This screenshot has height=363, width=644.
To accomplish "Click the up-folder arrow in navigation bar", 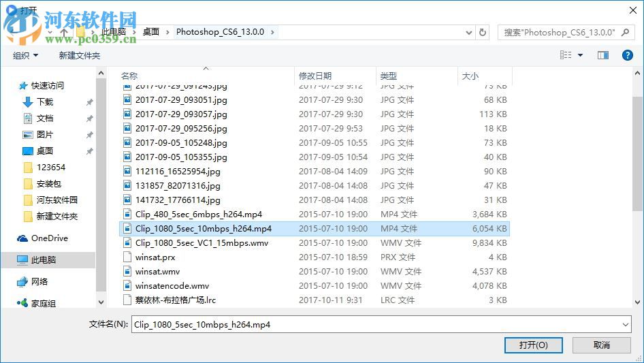I will [64, 32].
